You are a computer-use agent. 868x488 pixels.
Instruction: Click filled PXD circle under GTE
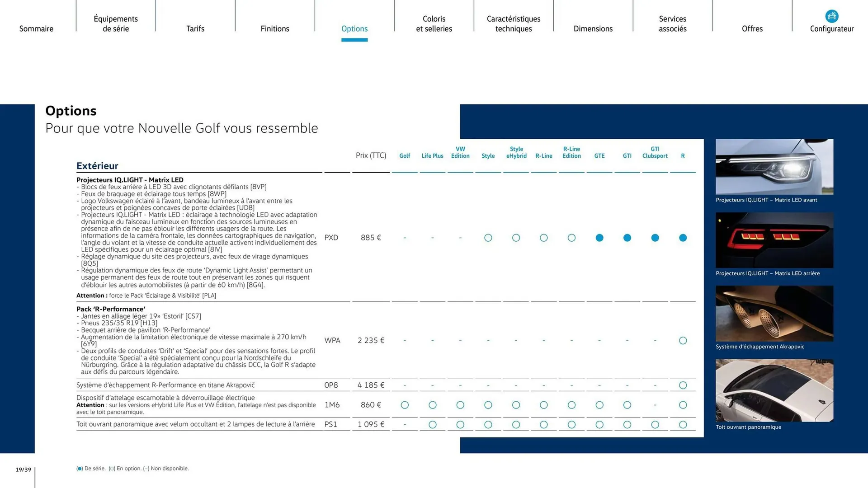599,238
